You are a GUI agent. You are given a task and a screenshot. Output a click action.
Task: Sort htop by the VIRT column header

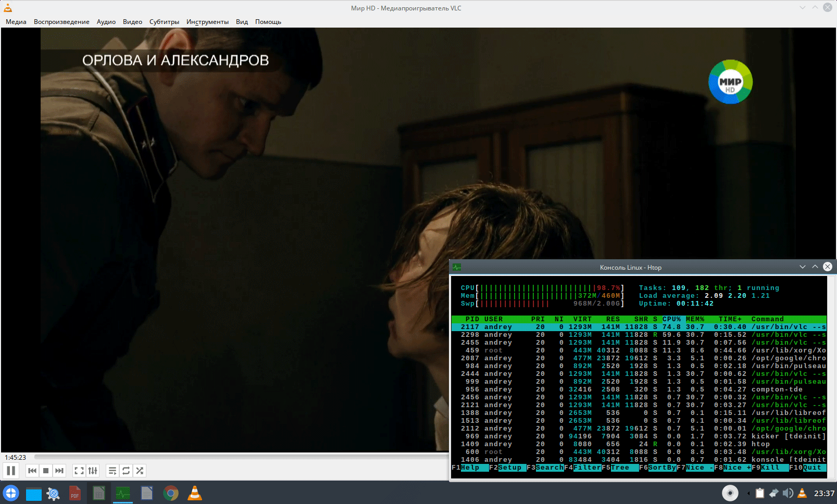pos(582,319)
